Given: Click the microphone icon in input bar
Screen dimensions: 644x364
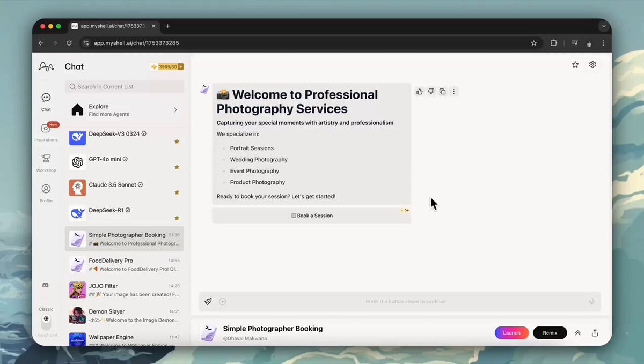Looking at the screenshot, I should (x=592, y=301).
